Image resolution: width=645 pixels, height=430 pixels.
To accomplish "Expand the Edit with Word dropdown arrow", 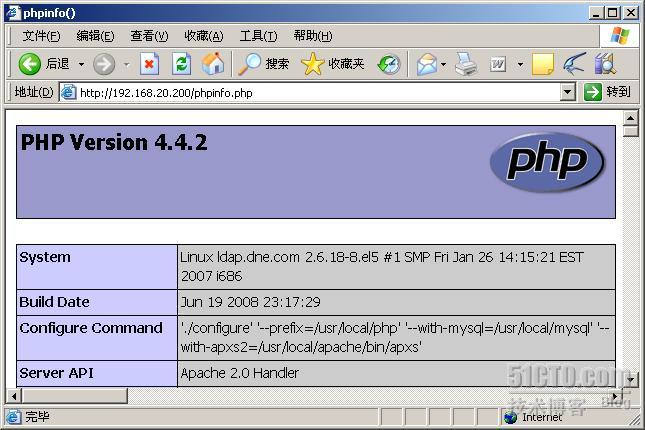I will (x=520, y=64).
